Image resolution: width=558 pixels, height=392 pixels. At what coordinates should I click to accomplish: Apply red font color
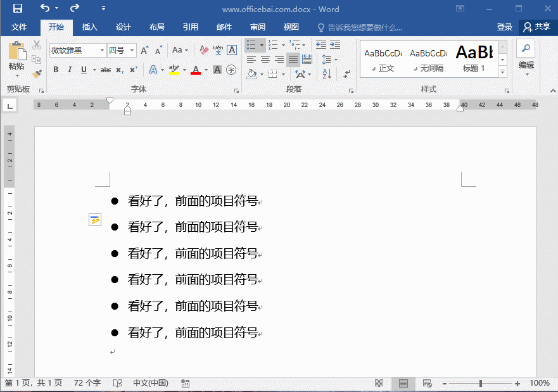pos(196,70)
